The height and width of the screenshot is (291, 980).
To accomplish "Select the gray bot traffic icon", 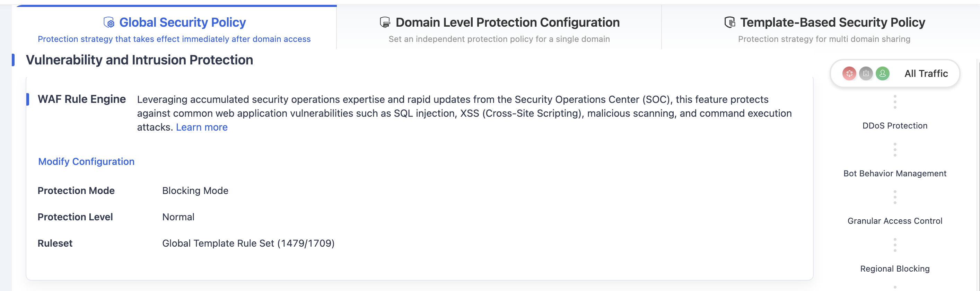I will (x=866, y=73).
